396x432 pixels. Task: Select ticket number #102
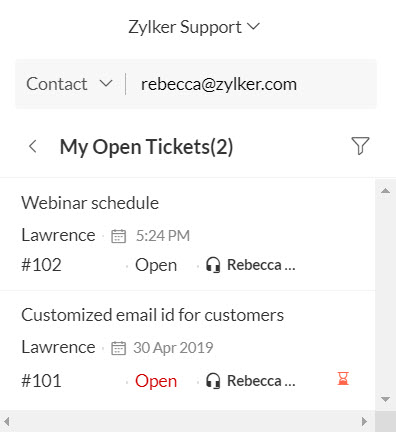click(41, 265)
